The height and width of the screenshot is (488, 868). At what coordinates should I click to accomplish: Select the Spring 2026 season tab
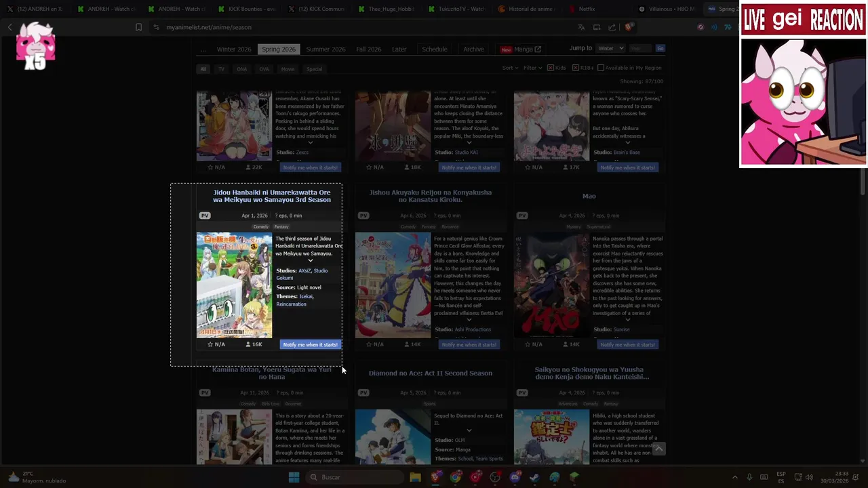(279, 49)
